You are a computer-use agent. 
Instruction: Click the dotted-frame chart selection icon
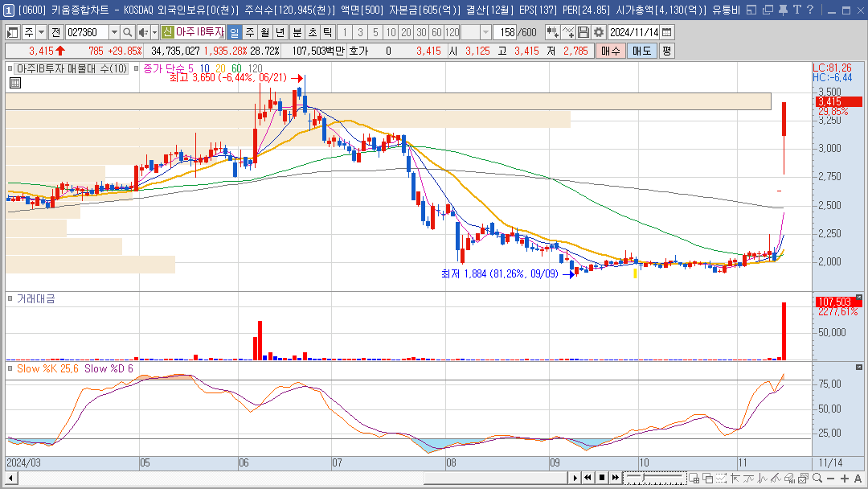pos(721,478)
